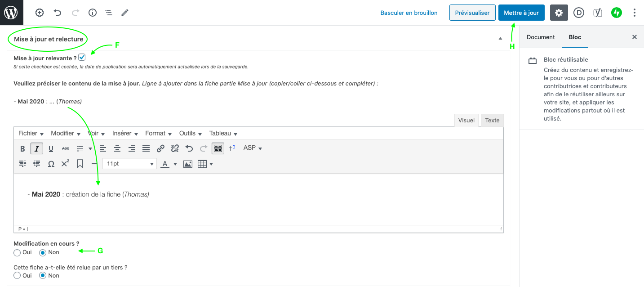Image resolution: width=644 pixels, height=287 pixels.
Task: Open the more options kebab menu
Action: click(x=634, y=13)
